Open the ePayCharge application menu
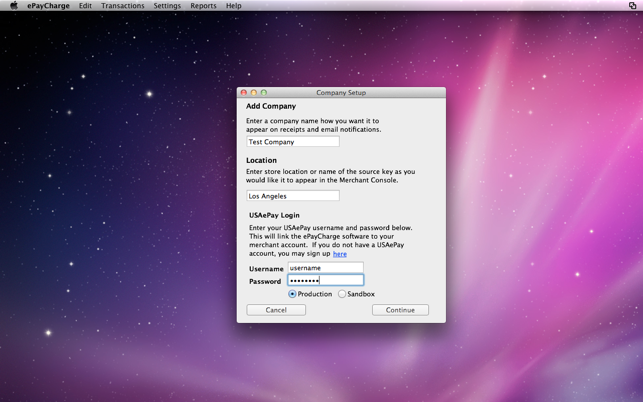The image size is (643, 402). pos(48,6)
